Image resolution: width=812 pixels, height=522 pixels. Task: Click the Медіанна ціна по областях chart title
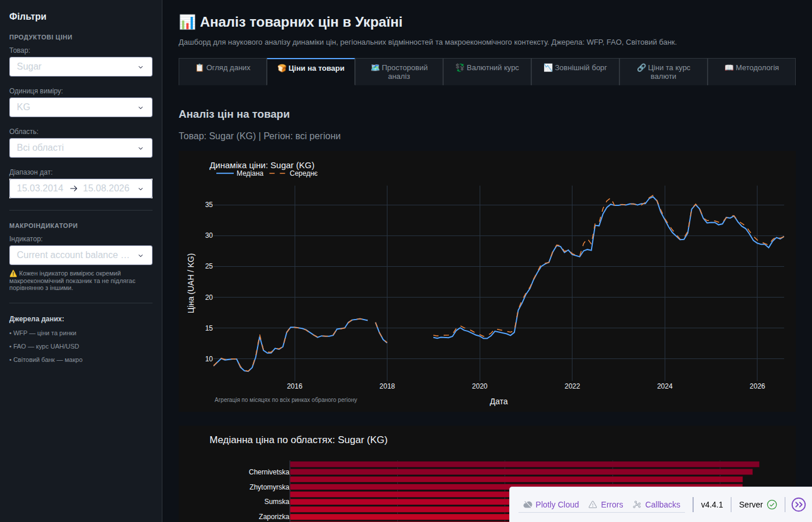[298, 440]
